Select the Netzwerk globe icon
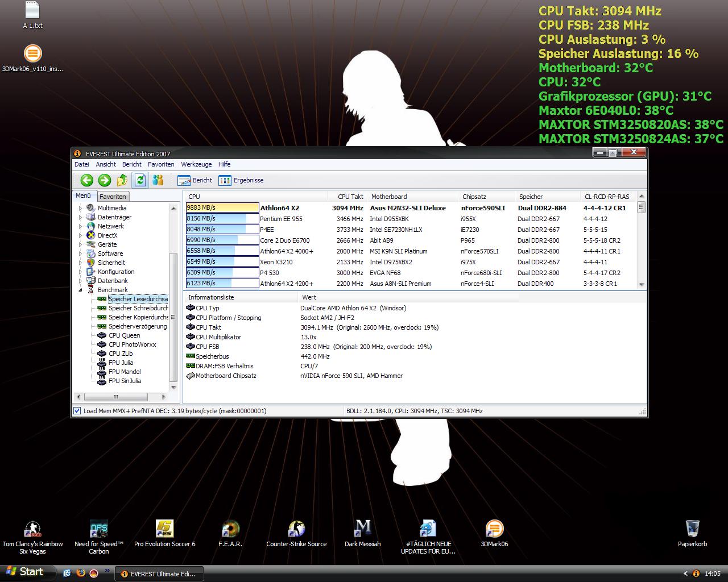Viewport: 728px width, 582px height. [90, 226]
